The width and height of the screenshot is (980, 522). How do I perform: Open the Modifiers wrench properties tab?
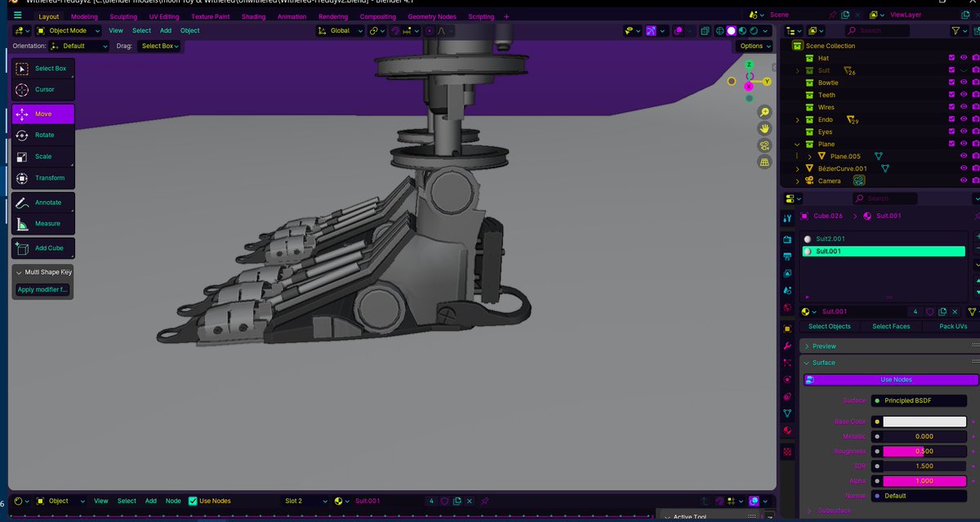(787, 346)
